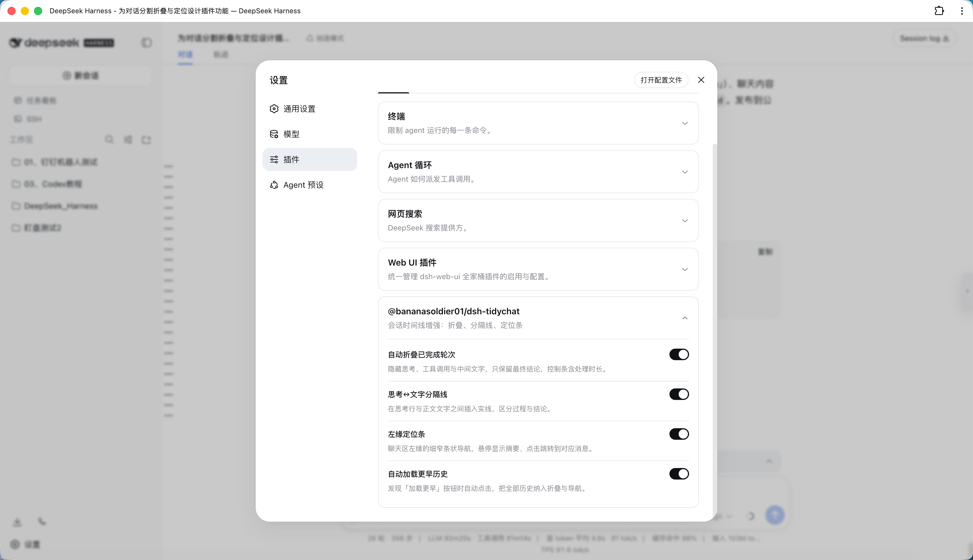Open 任务看板 in the sidebar
Viewport: 973px width, 560px height.
point(35,100)
